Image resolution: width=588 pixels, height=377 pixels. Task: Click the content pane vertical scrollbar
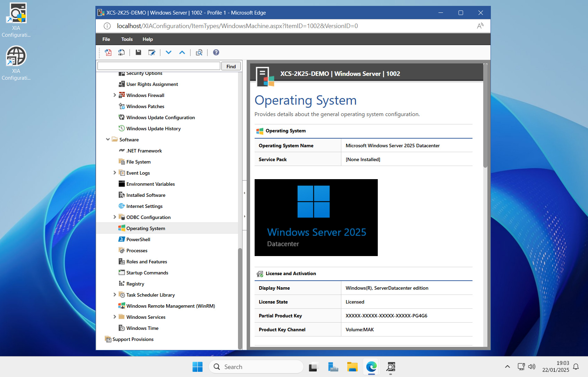(485, 116)
